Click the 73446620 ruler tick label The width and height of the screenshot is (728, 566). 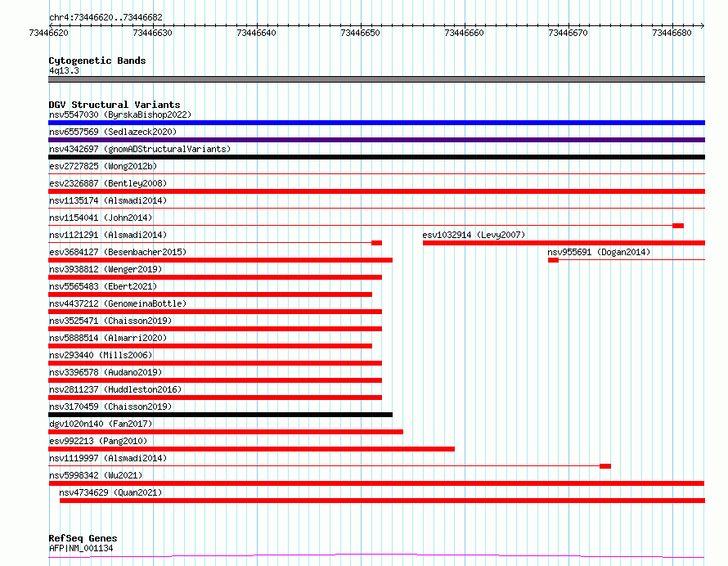pyautogui.click(x=49, y=33)
